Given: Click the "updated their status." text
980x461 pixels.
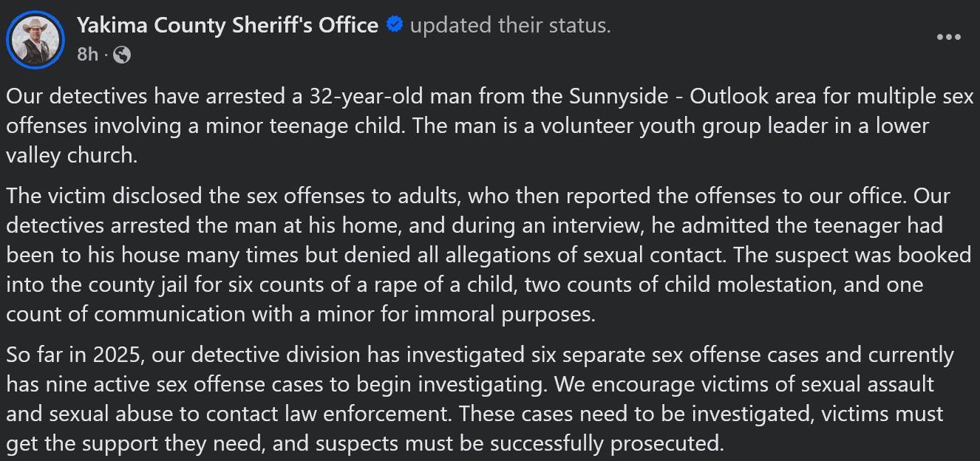Looking at the screenshot, I should tap(511, 26).
